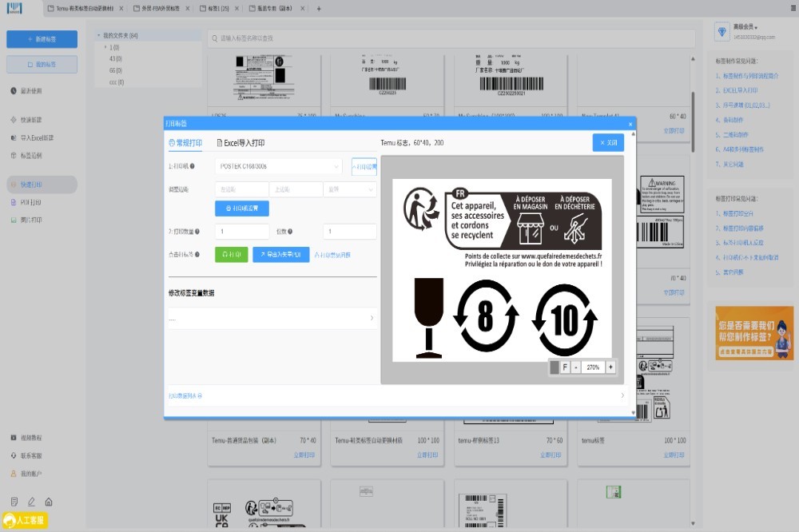
Task: Click the blue printer settings button
Action: click(x=242, y=208)
